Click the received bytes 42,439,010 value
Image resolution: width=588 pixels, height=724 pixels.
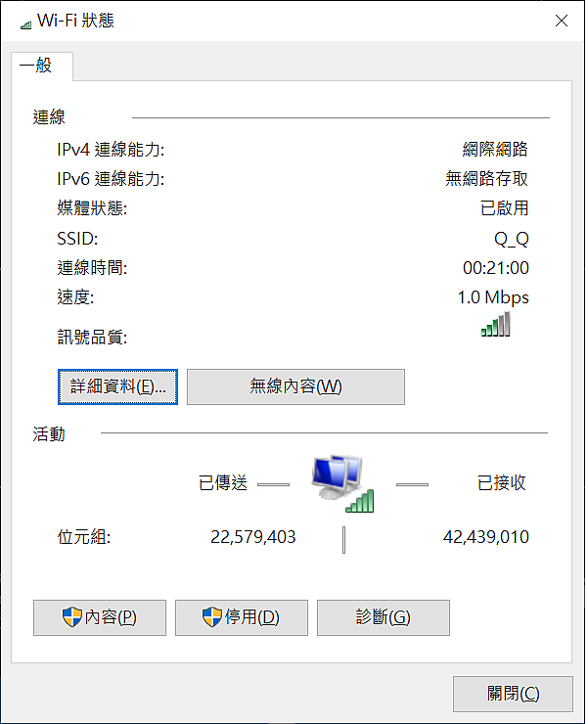click(486, 537)
